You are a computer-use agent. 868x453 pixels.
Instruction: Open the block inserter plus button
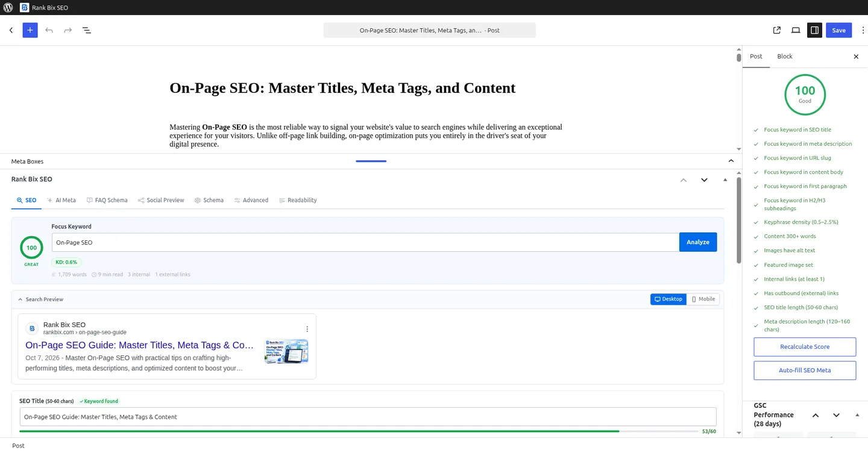30,30
